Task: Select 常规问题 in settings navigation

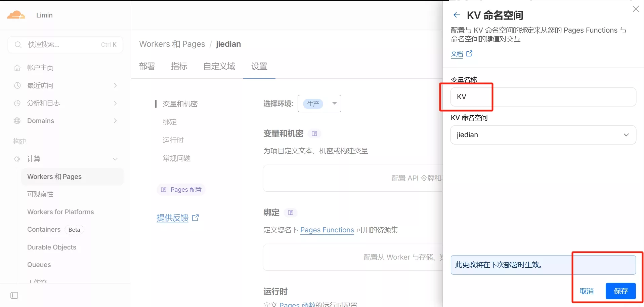Action: pos(177,158)
